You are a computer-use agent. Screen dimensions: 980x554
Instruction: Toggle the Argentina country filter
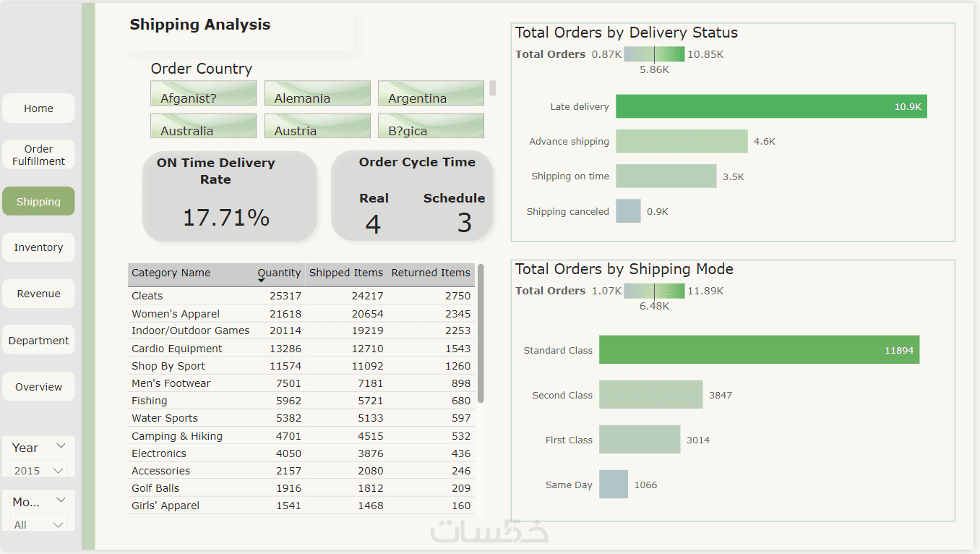coord(431,93)
